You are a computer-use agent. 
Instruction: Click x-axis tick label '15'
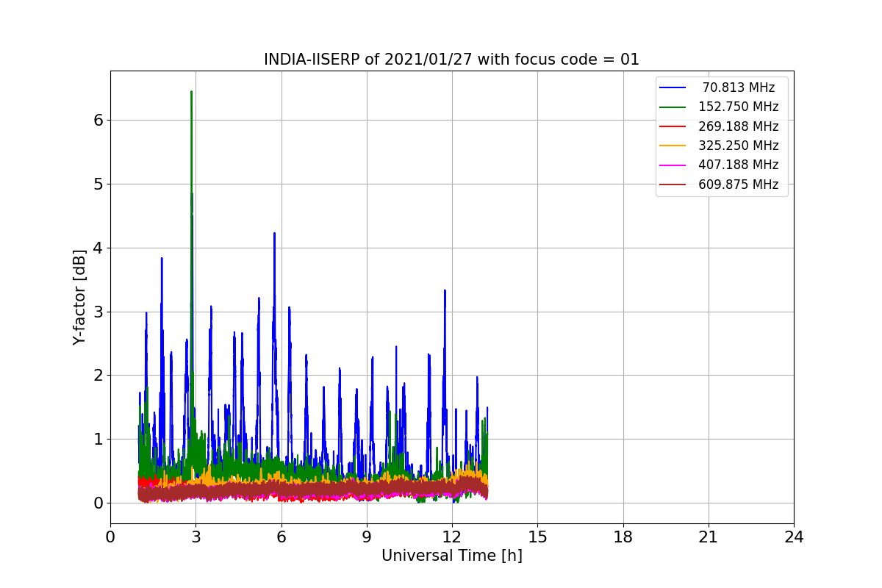coord(537,537)
